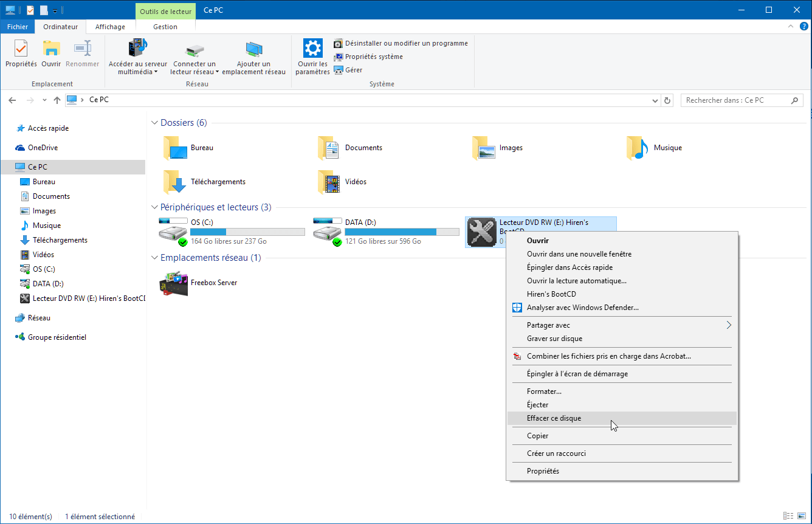The image size is (812, 524).
Task: Click the up-arrow navigation button
Action: (x=57, y=100)
